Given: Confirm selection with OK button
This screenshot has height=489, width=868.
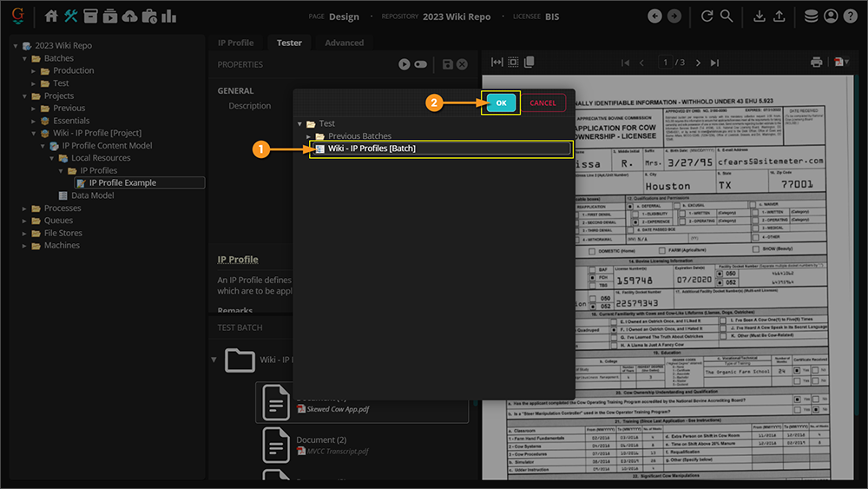Looking at the screenshot, I should pyautogui.click(x=501, y=103).
